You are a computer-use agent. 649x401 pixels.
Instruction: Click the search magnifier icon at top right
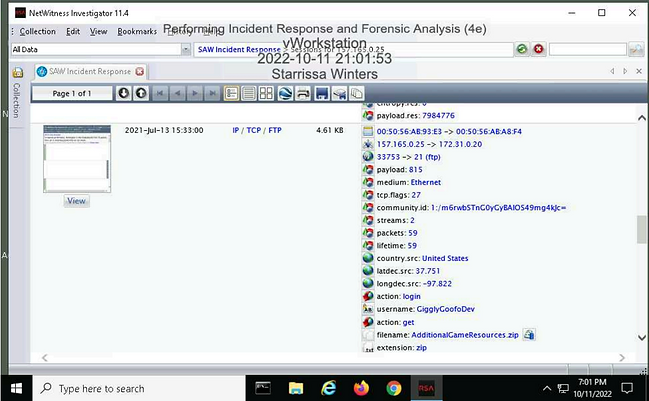[x=636, y=49]
